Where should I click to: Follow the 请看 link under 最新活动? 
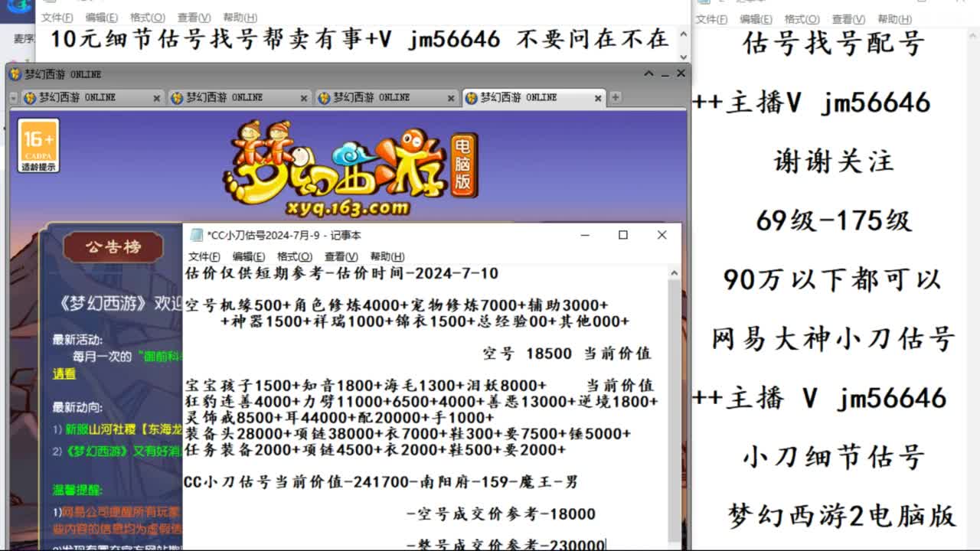(x=64, y=373)
